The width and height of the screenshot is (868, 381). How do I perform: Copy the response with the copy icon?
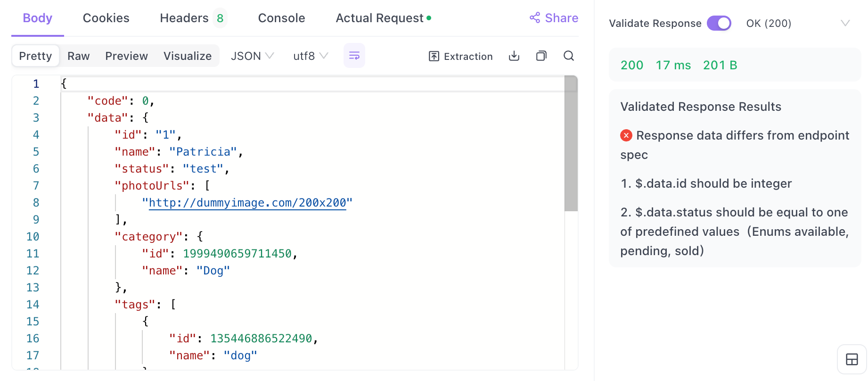pos(541,56)
